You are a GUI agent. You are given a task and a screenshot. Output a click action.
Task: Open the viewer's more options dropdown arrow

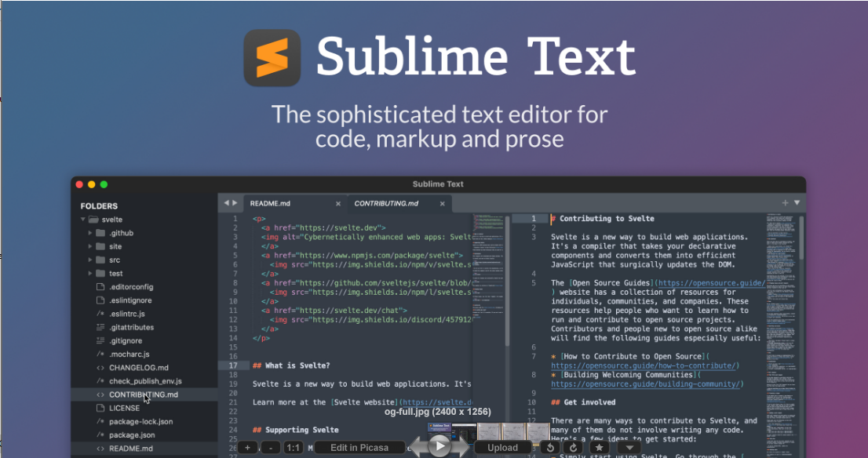pyautogui.click(x=629, y=448)
